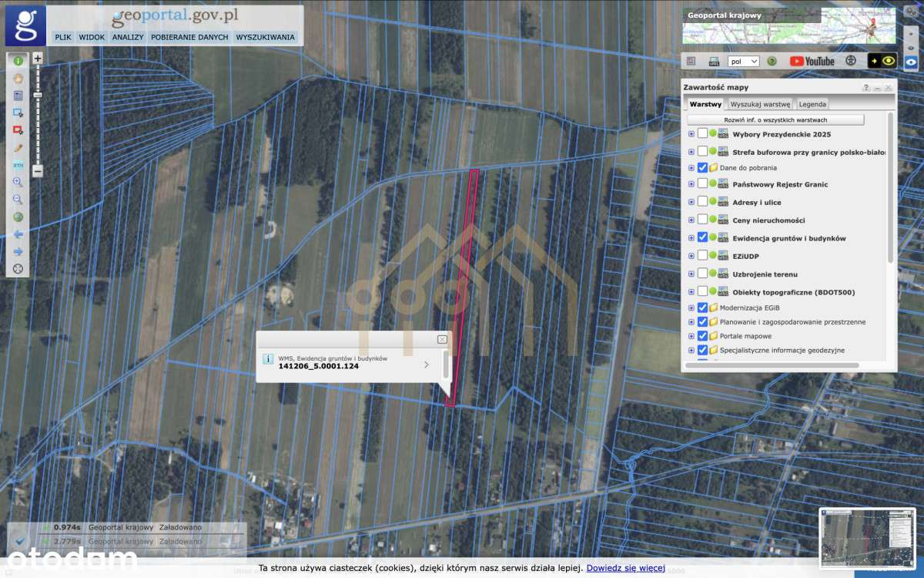Click the print map icon
Image resolution: width=924 pixels, height=578 pixels.
(714, 61)
